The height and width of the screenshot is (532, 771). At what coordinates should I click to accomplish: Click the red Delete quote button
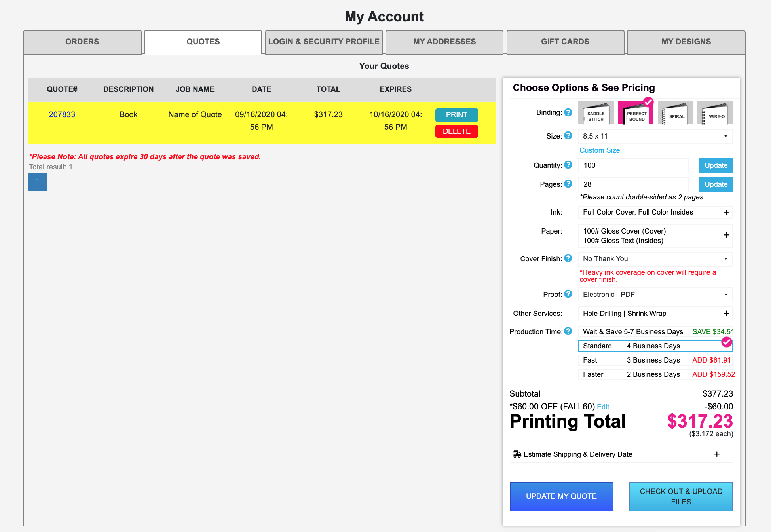pos(456,131)
